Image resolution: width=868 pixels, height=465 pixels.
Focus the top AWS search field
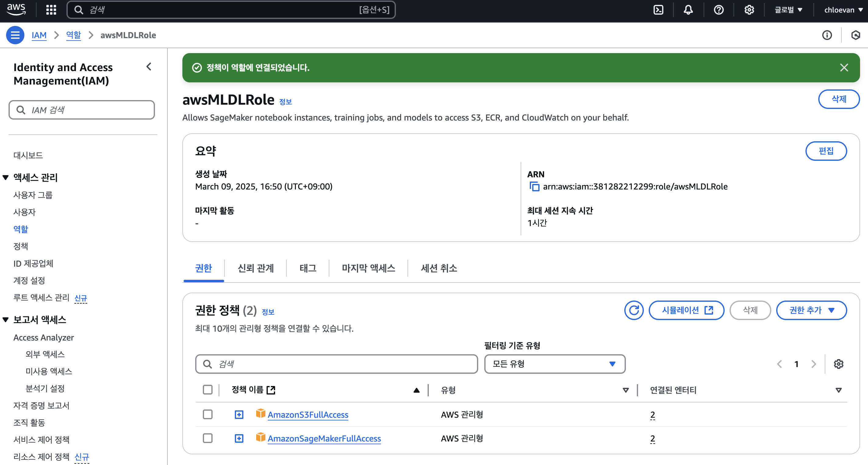pyautogui.click(x=231, y=10)
